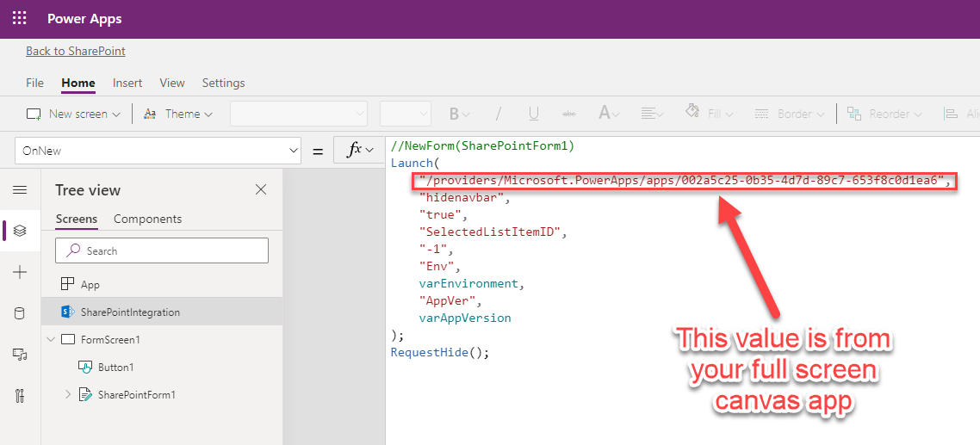Collapse the FormScreen1 tree node
980x445 pixels.
[52, 340]
